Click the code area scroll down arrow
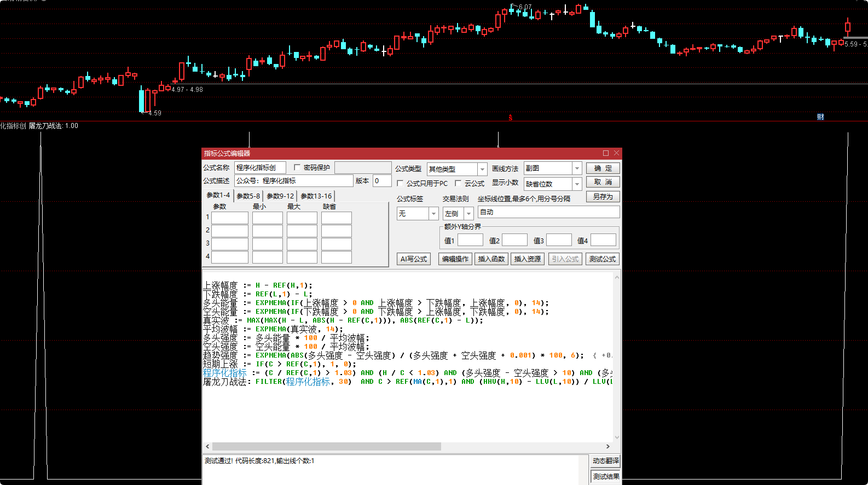Image resolution: width=868 pixels, height=485 pixels. [x=617, y=437]
